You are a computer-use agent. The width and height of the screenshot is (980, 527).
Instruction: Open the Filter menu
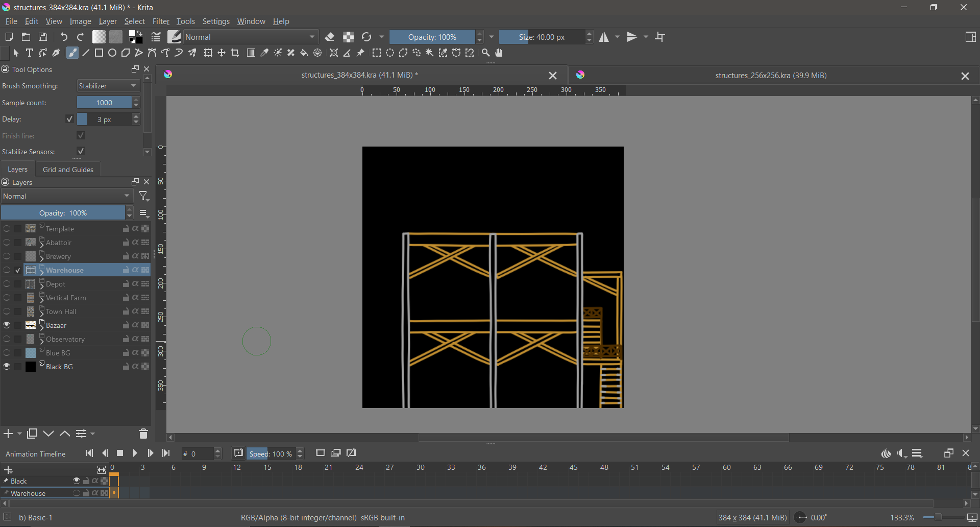point(161,21)
